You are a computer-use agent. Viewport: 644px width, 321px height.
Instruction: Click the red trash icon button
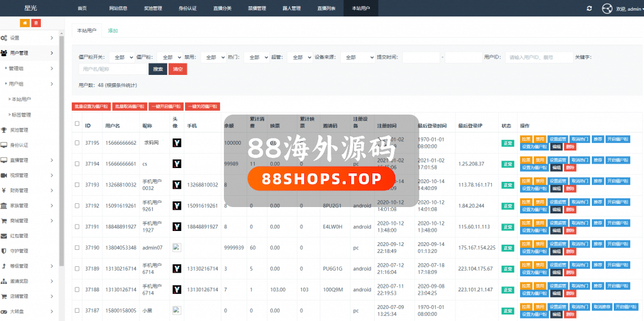click(x=36, y=23)
